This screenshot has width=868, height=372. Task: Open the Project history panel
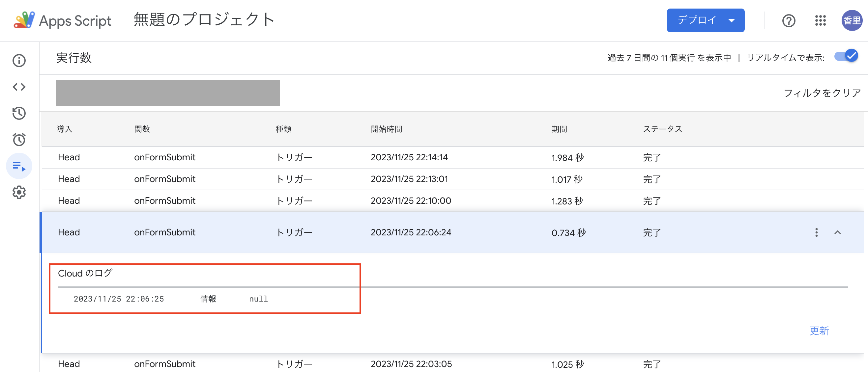19,114
